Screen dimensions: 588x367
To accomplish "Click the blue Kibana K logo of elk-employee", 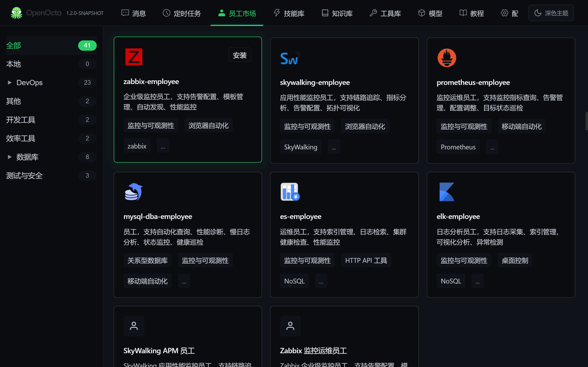I will tap(447, 192).
